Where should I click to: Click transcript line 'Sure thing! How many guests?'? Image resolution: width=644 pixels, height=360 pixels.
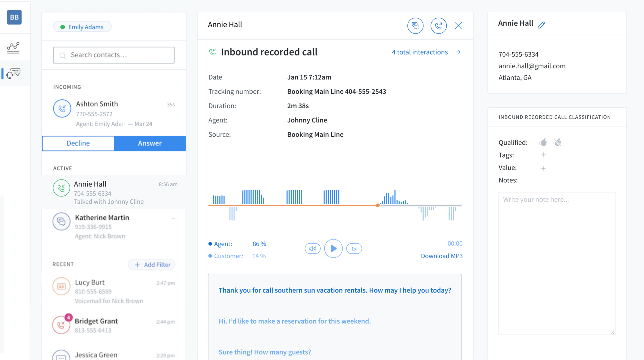tap(265, 352)
